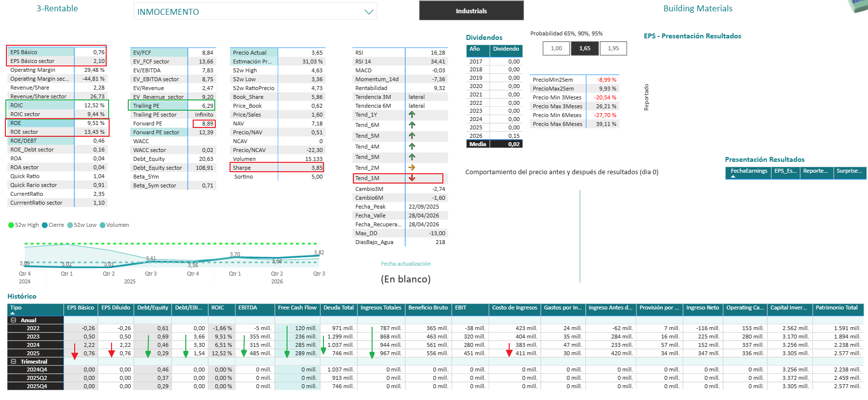Click the Building Materials industry label
This screenshot has height=400, width=868.
click(x=697, y=8)
